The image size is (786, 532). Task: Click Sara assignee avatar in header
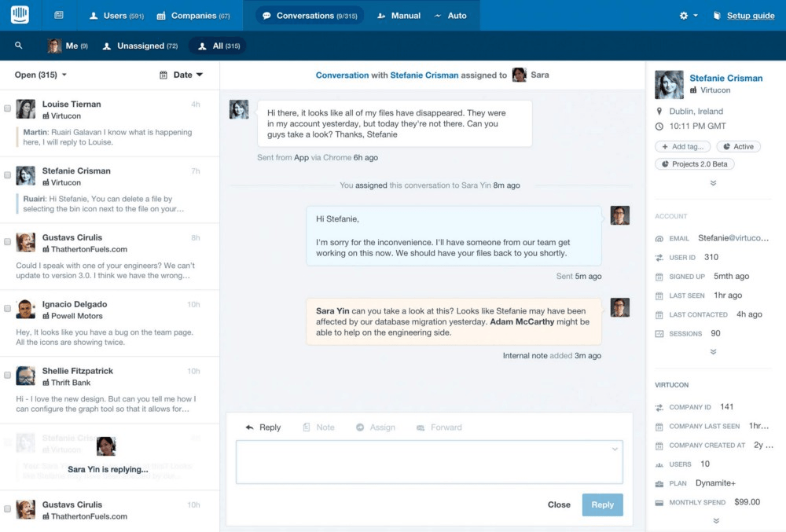520,75
